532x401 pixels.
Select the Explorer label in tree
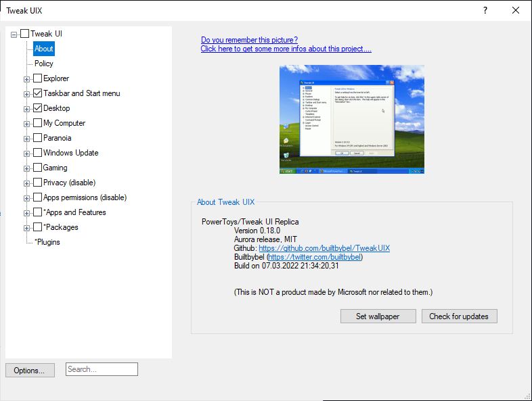point(56,78)
